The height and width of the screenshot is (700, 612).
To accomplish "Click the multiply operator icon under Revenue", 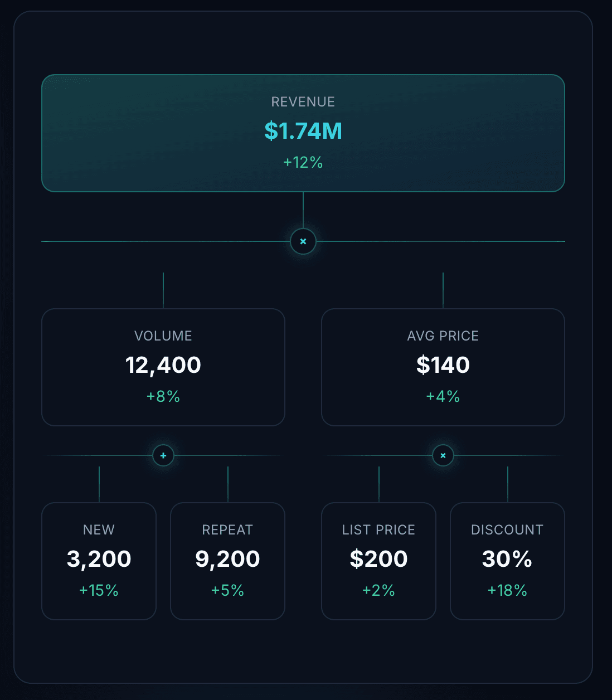I will pos(303,241).
